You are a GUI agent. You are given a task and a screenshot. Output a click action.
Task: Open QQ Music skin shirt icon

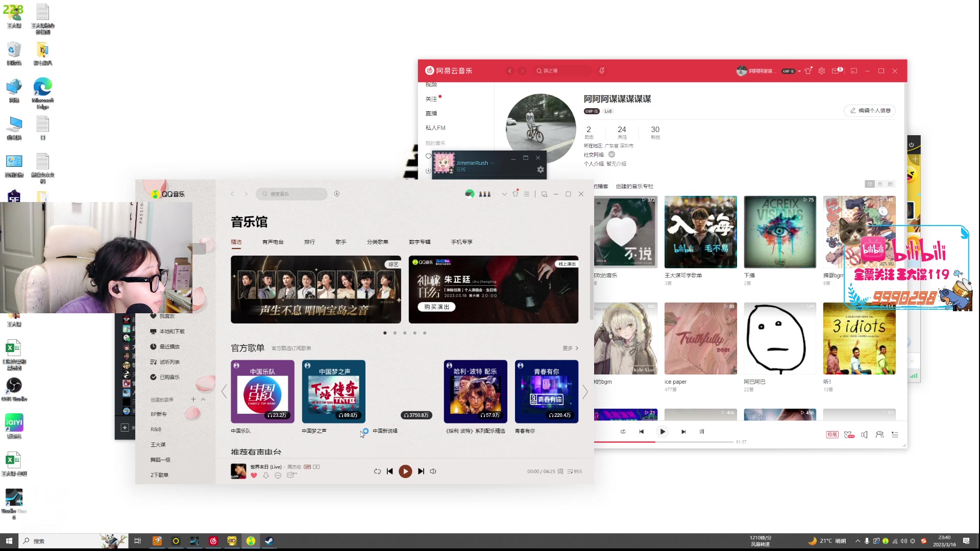pyautogui.click(x=516, y=194)
